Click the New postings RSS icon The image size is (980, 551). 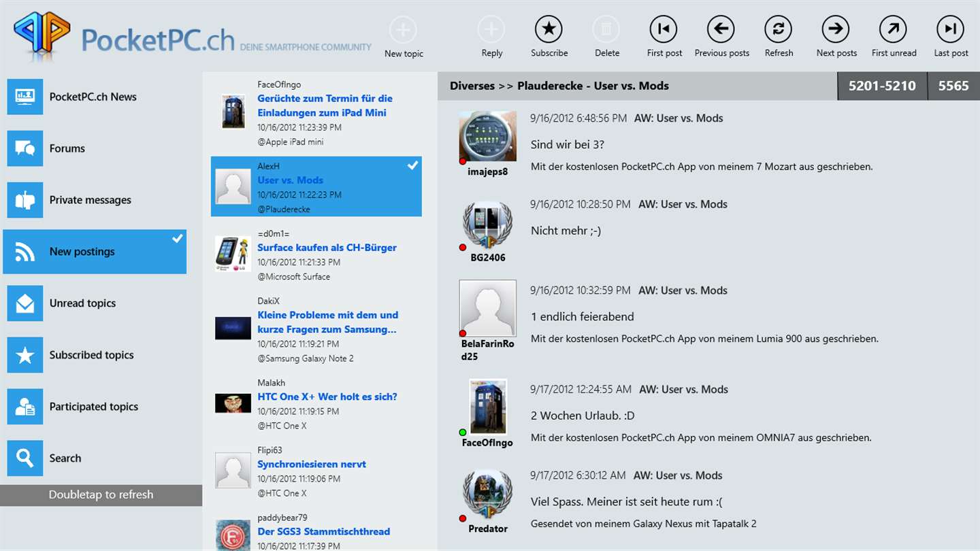[25, 252]
